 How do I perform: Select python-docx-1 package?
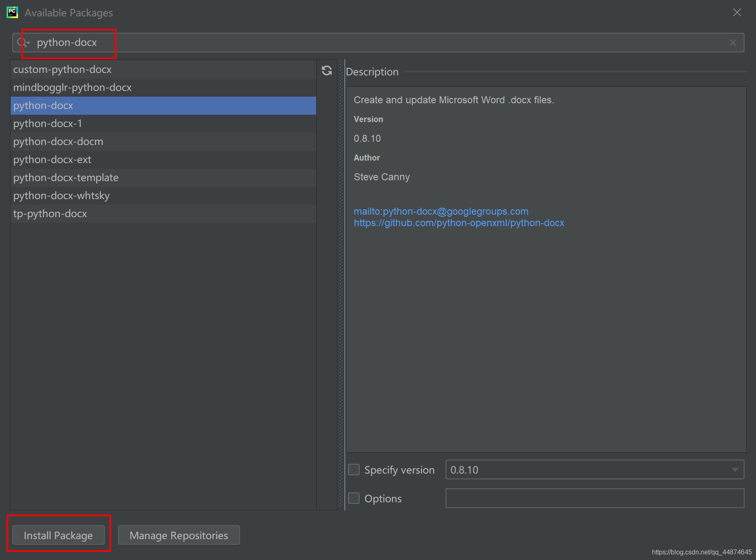[x=163, y=124]
